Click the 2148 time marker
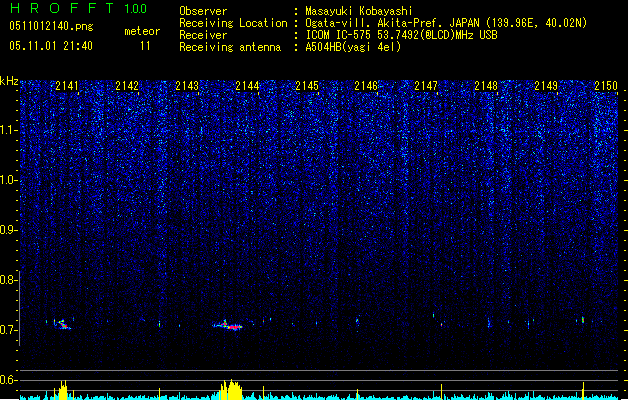Viewport: 629px width, 400px height. pos(486,86)
